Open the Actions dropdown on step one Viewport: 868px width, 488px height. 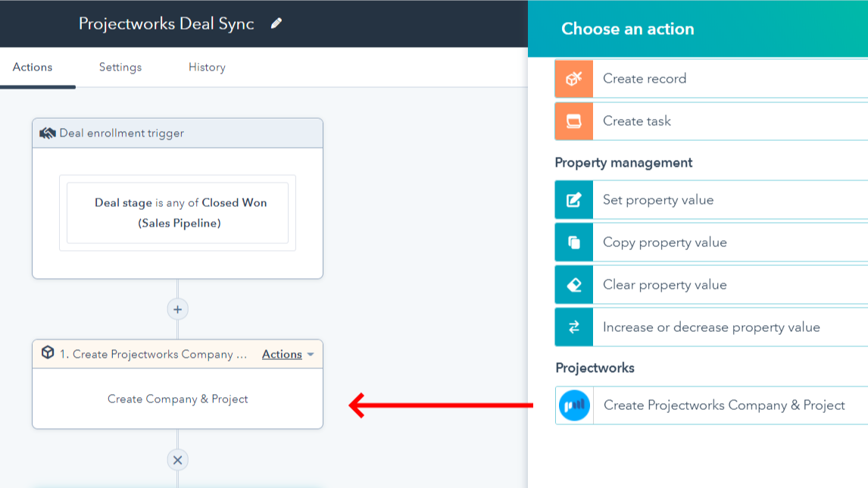(287, 354)
